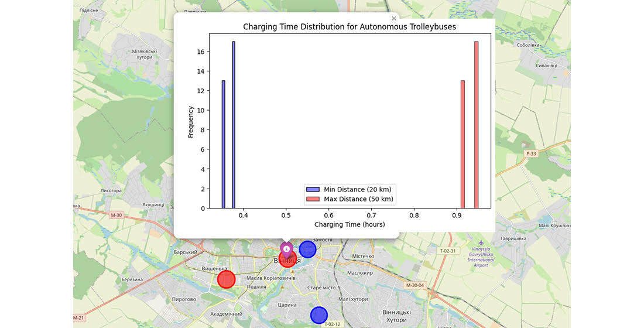
Task: Click the 'Соболівка' place label
Action: tap(527, 45)
